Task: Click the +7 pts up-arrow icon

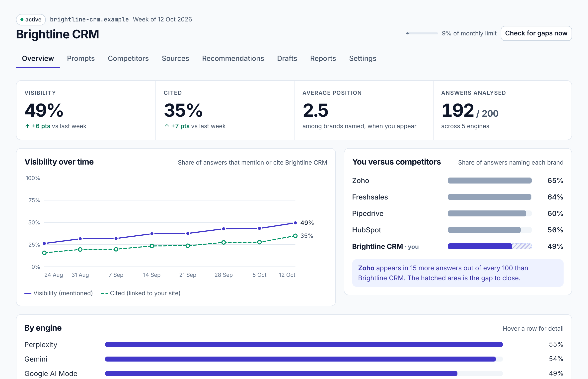Action: (x=167, y=126)
